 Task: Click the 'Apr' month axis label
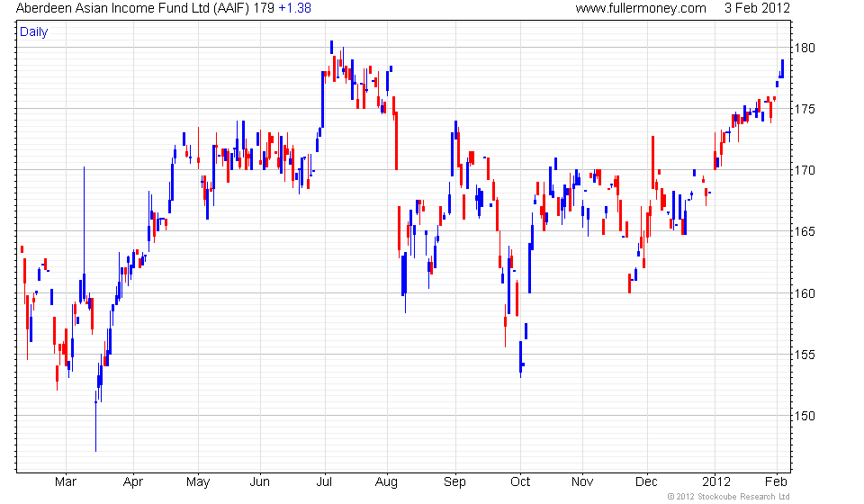(133, 482)
